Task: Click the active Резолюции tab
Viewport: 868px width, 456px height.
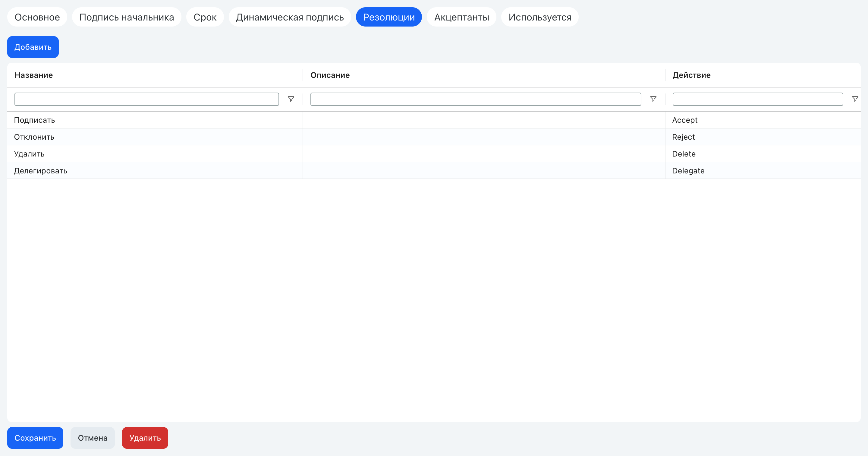Action: (389, 17)
